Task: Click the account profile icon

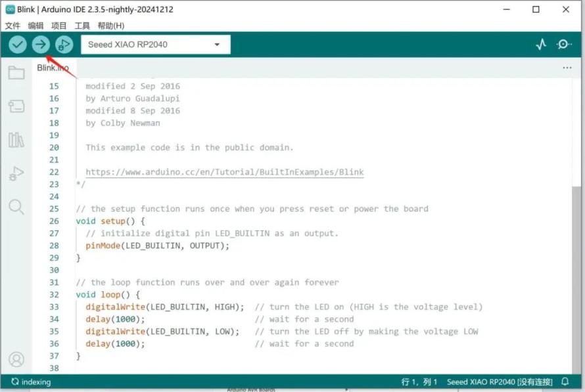Action: (16, 359)
